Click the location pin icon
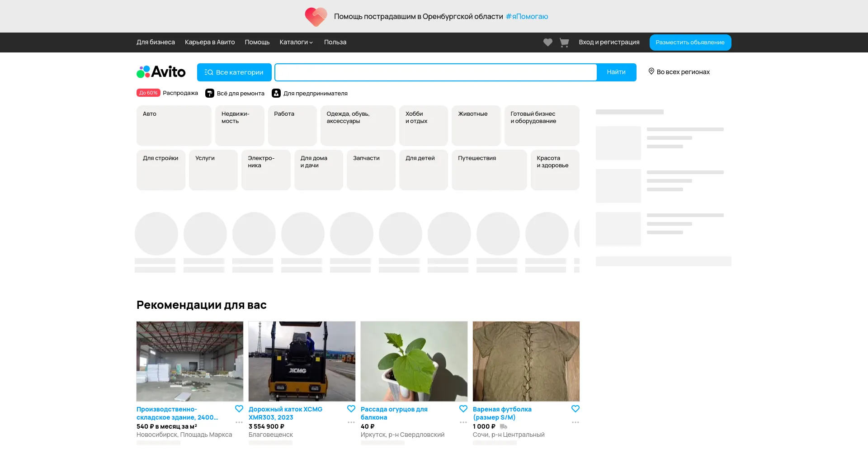Screen dimensions: 868x449 pos(651,71)
